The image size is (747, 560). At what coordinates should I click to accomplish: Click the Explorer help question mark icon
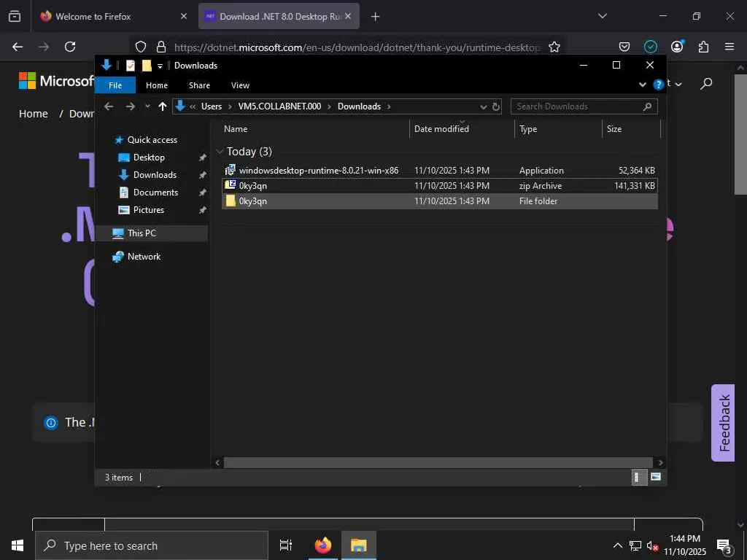click(659, 85)
